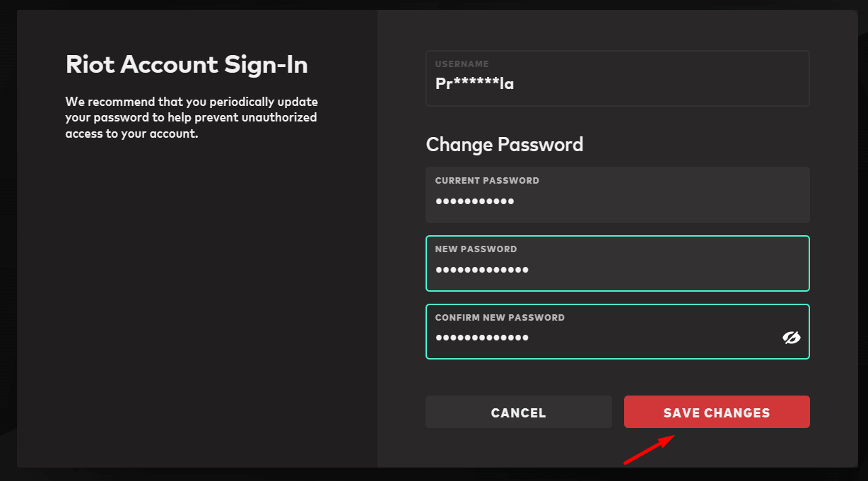This screenshot has width=868, height=481.
Task: Click the masked dots in New Password
Action: click(481, 271)
